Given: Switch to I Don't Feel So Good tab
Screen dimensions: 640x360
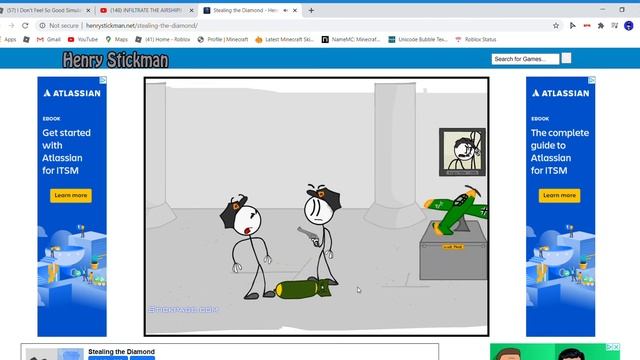Looking at the screenshot, I should coord(43,10).
